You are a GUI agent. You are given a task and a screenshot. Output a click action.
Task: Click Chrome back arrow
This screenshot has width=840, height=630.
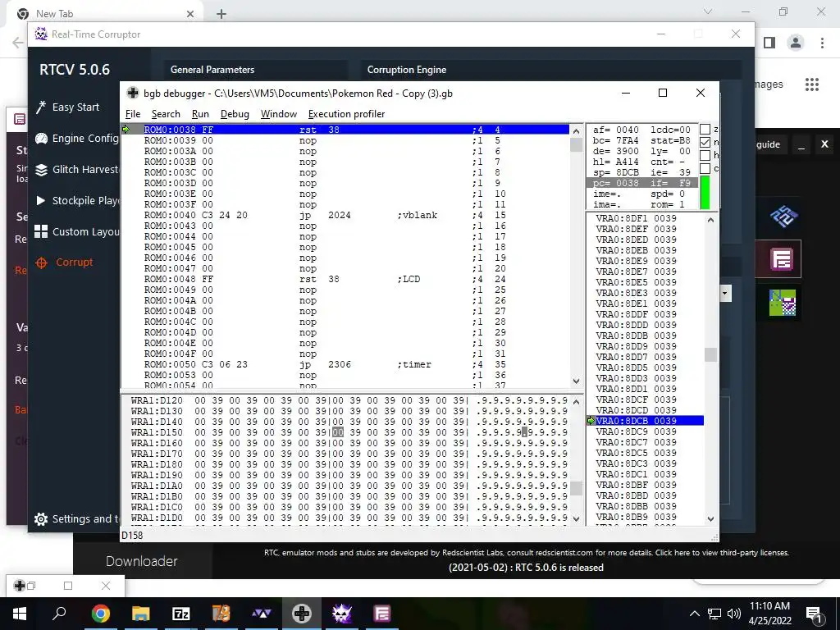click(x=18, y=43)
